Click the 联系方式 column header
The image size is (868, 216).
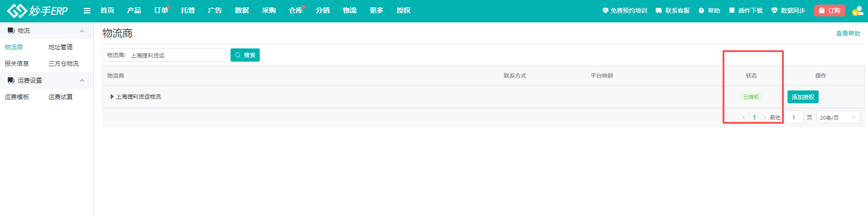515,76
